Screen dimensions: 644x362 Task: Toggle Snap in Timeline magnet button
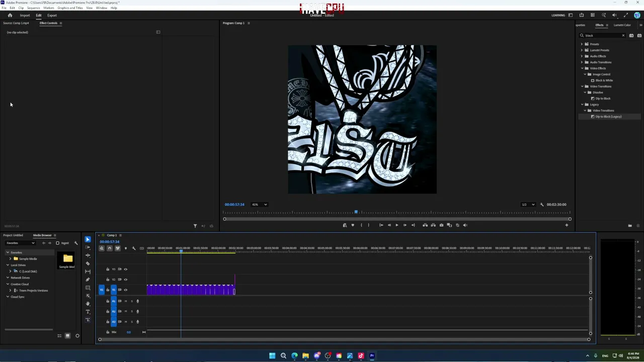(x=110, y=248)
